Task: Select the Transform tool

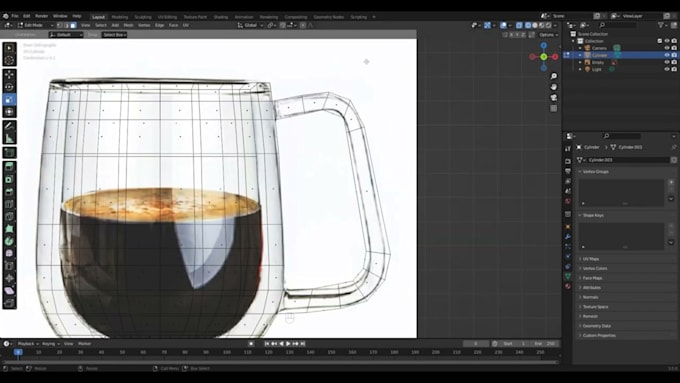Action: 9,112
